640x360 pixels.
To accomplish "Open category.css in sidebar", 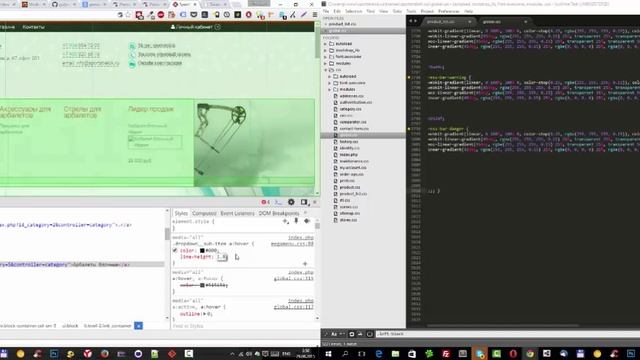I will [x=350, y=109].
